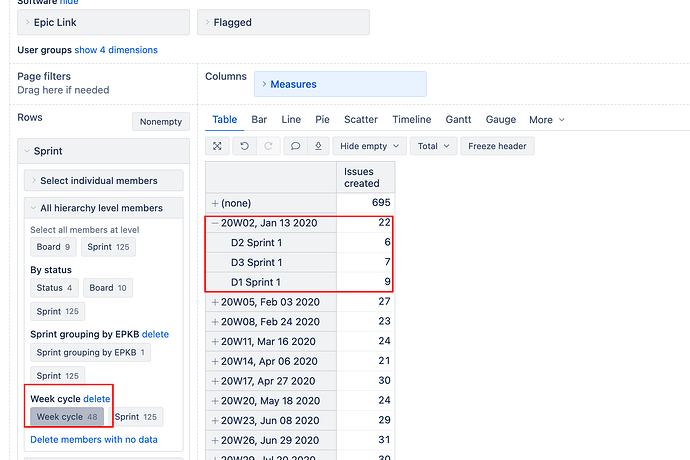690x460 pixels.
Task: Toggle the Nonempty rows button
Action: pyautogui.click(x=160, y=122)
